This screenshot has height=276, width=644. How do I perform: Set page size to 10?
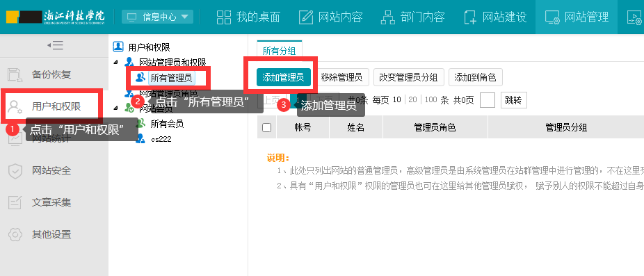point(396,100)
